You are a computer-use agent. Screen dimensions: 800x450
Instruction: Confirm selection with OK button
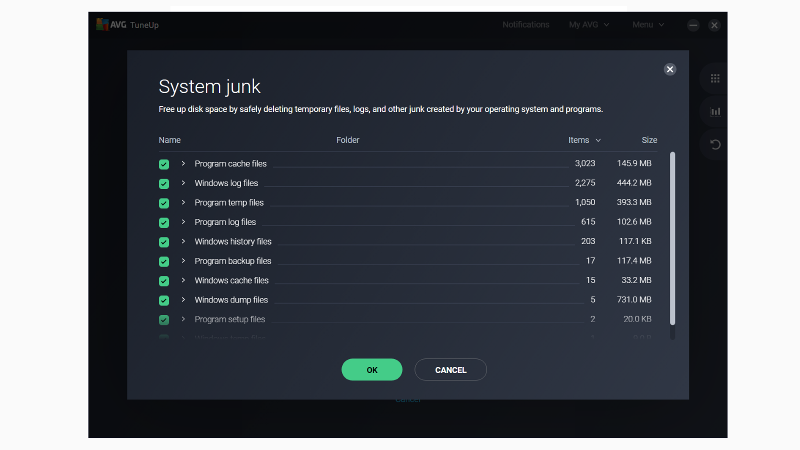[372, 370]
